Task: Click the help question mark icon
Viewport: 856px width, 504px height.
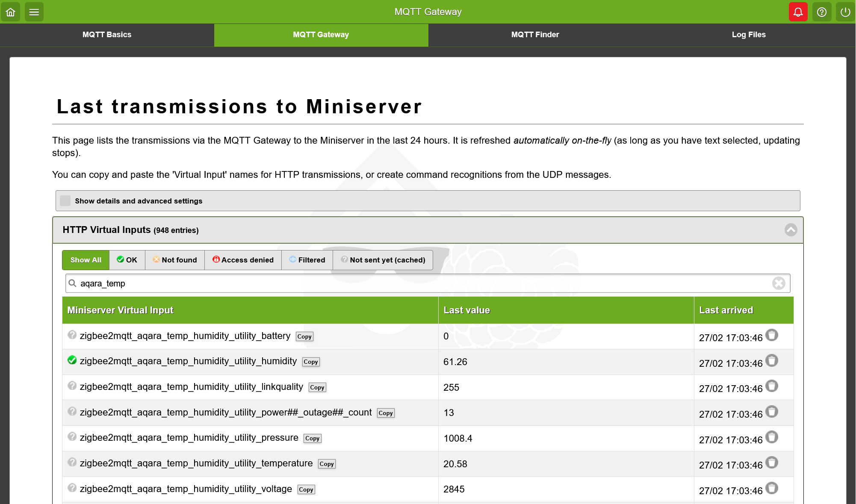Action: (x=821, y=12)
